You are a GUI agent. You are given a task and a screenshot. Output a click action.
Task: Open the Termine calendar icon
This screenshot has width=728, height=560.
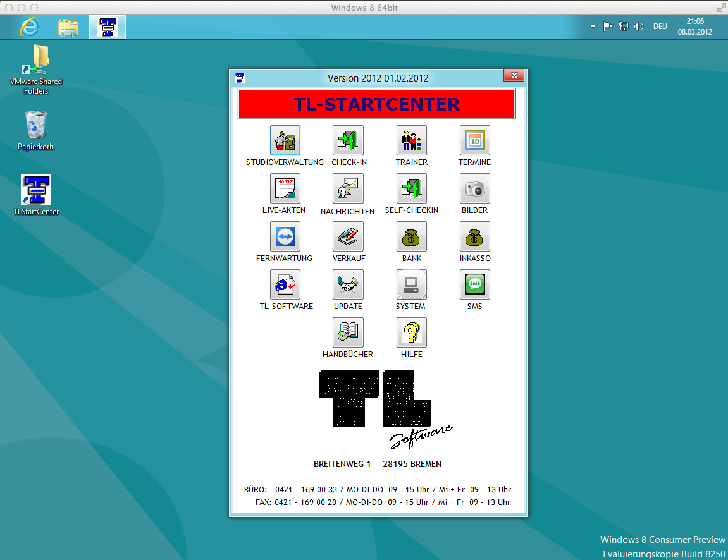[474, 140]
